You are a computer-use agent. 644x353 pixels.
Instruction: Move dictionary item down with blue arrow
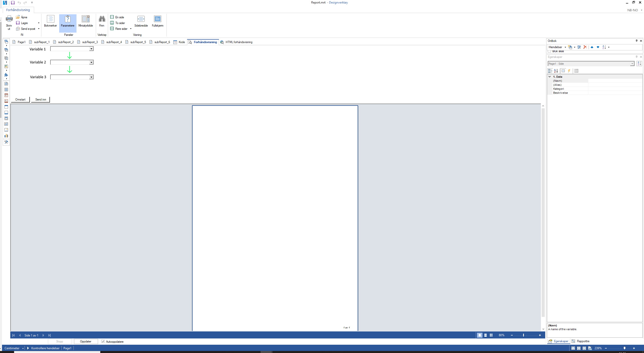click(598, 47)
